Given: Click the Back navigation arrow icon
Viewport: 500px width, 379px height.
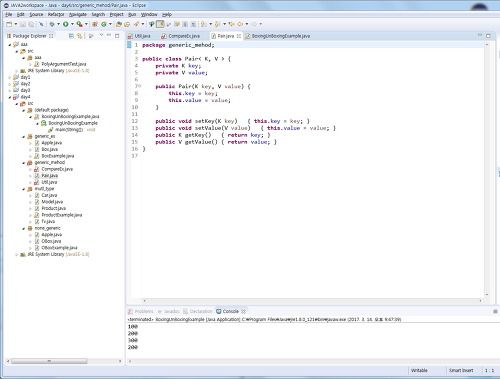Looking at the screenshot, I should pyautogui.click(x=240, y=24).
